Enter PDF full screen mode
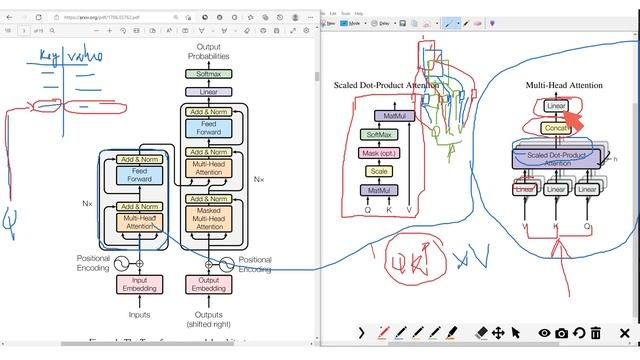This screenshot has width=640, height=360. 293,31
